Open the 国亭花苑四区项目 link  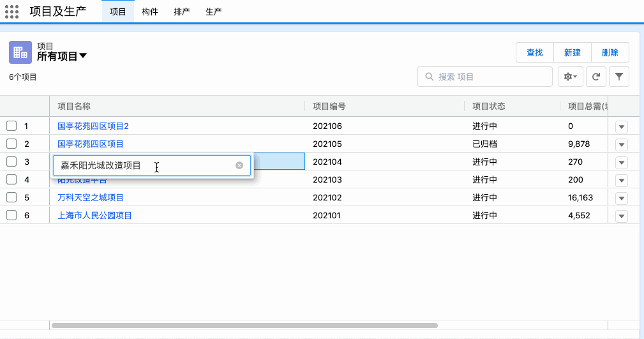[91, 144]
